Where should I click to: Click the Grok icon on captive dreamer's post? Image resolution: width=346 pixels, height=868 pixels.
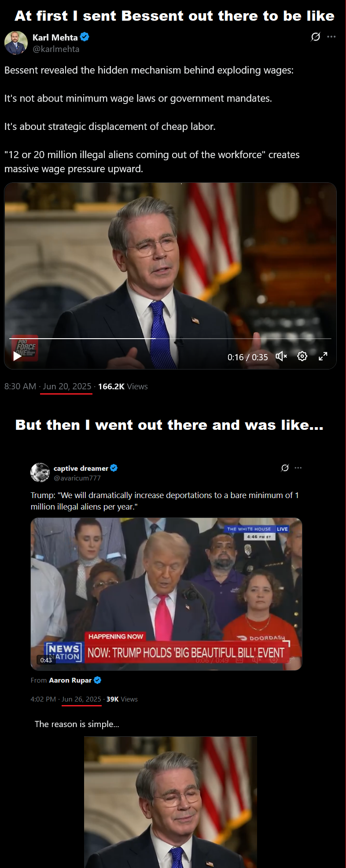tap(285, 468)
